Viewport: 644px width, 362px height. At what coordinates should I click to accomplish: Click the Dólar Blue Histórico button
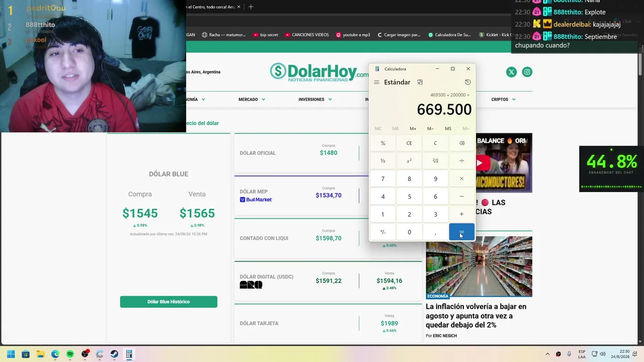[169, 302]
